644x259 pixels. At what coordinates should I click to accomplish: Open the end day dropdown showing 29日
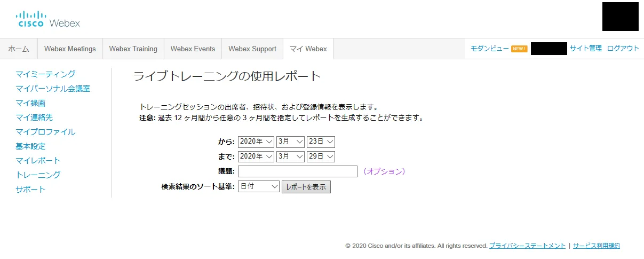[321, 156]
